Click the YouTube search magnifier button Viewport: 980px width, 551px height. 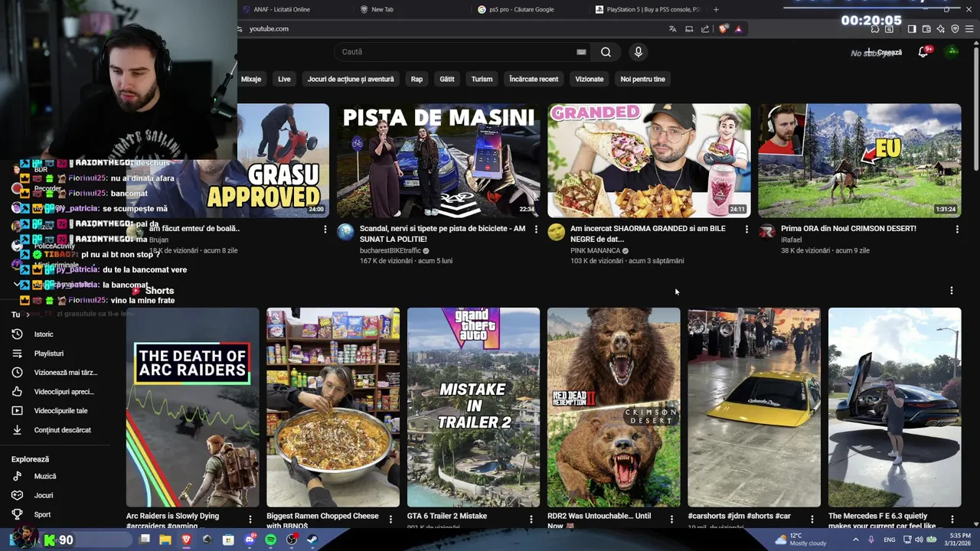pos(606,52)
